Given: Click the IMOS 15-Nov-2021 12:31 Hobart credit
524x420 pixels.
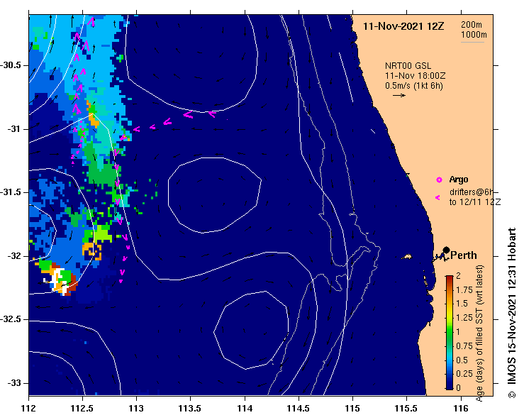Looking at the screenshot, I should [x=512, y=313].
